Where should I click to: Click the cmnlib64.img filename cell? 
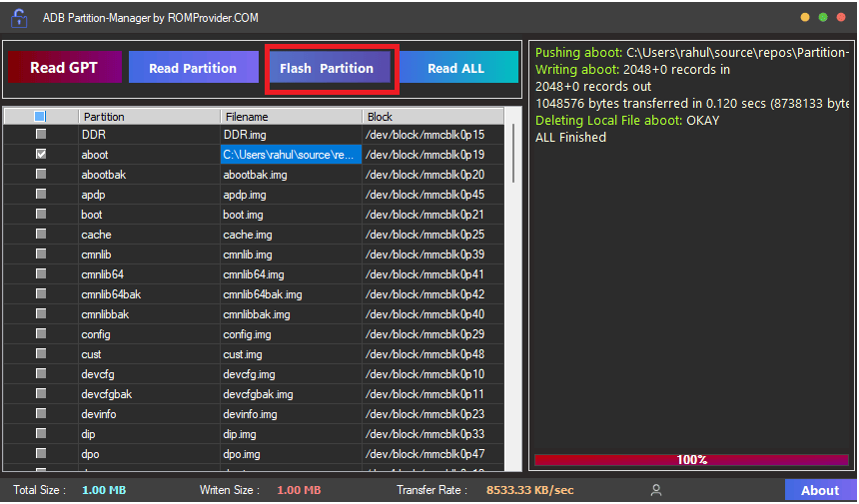(x=291, y=274)
